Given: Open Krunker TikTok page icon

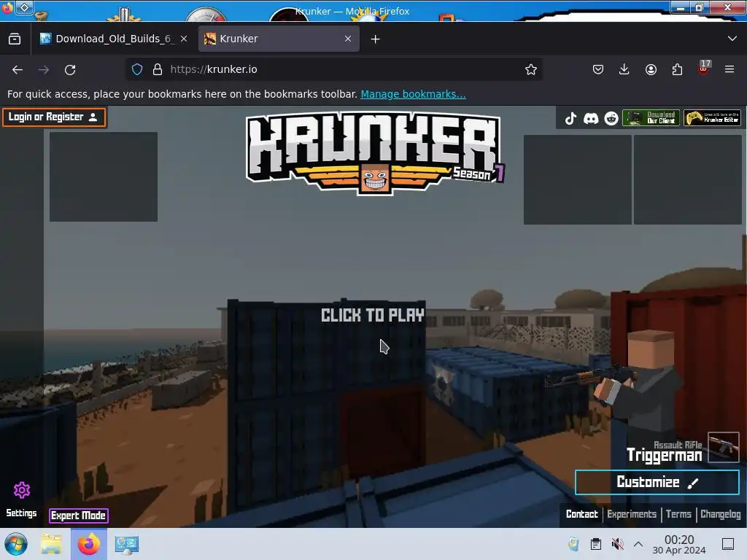Looking at the screenshot, I should pyautogui.click(x=570, y=118).
